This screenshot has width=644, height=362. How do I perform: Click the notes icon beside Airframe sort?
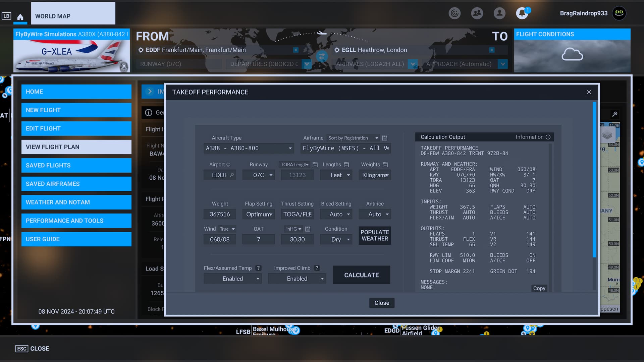coord(385,138)
